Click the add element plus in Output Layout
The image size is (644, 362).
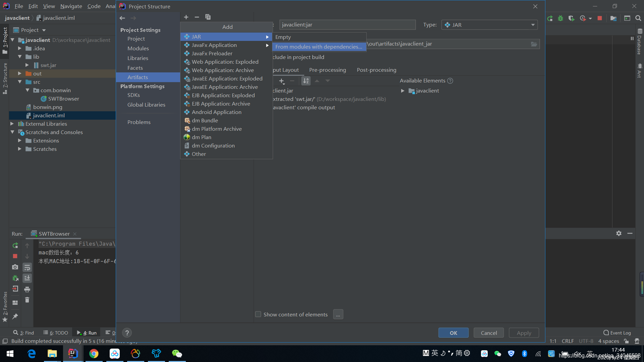click(282, 81)
